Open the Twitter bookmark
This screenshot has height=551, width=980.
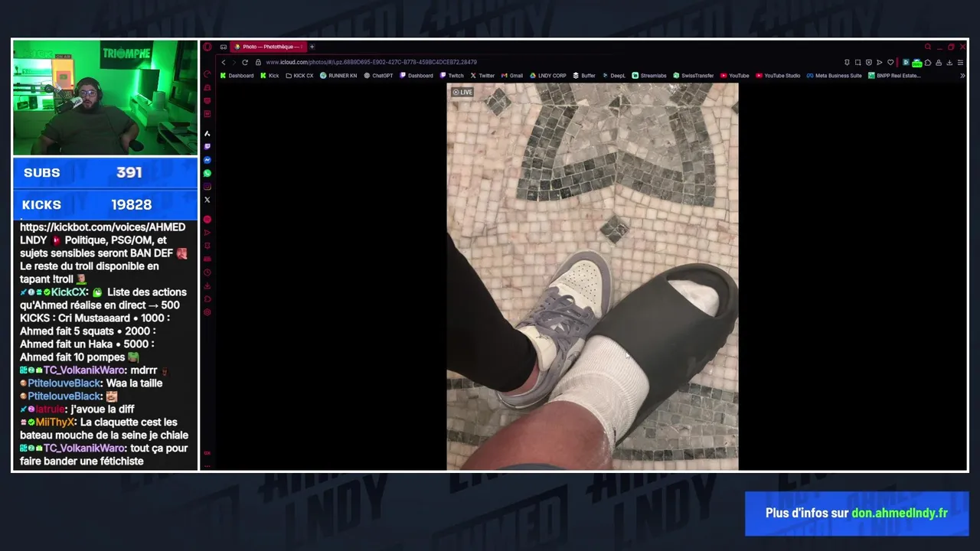pos(482,76)
